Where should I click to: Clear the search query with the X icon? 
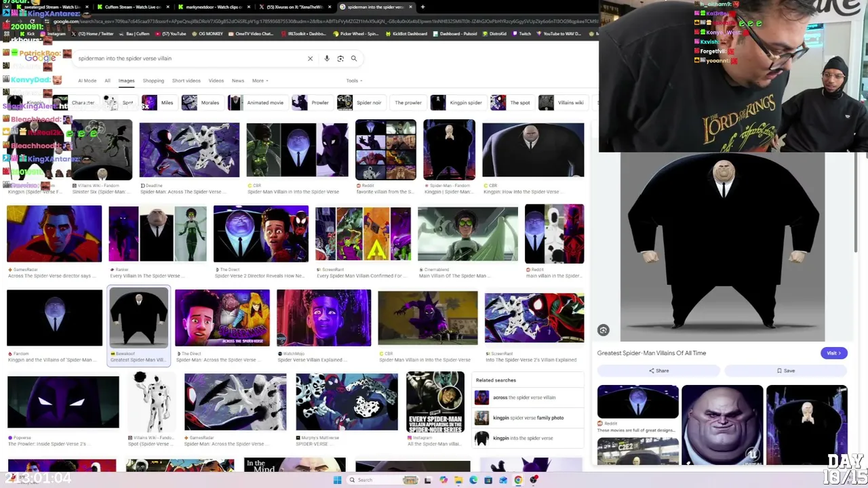[310, 58]
